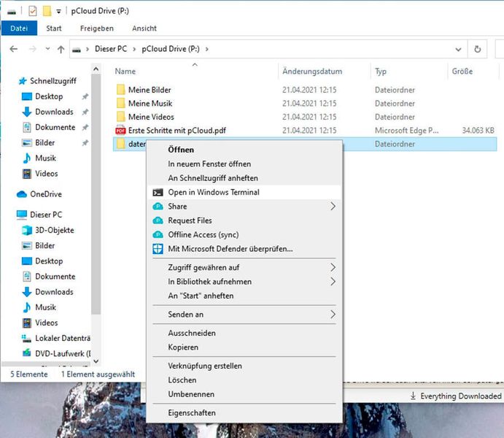Select Öffnen in the context menu
This screenshot has height=438, width=504.
pyautogui.click(x=244, y=150)
